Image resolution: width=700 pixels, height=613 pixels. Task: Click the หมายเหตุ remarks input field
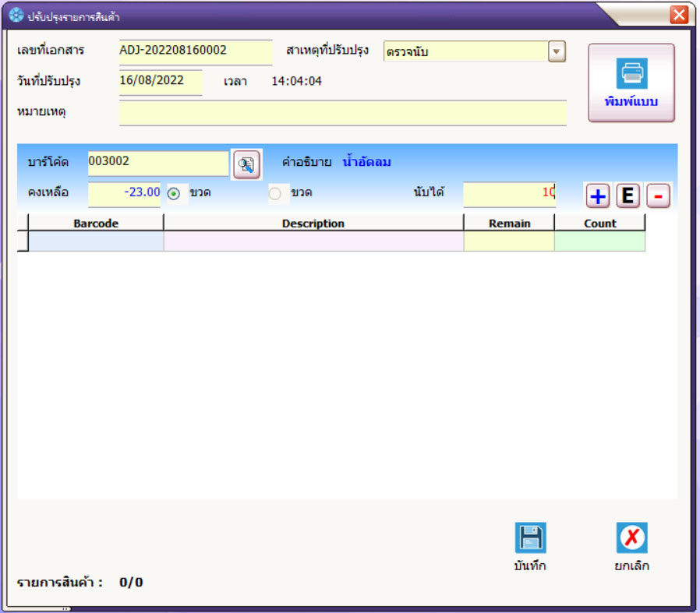click(343, 112)
